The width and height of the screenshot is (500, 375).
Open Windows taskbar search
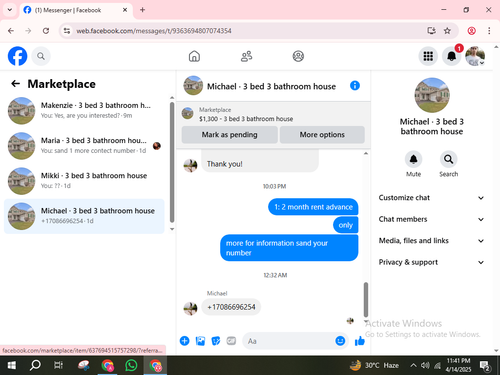coord(35,365)
